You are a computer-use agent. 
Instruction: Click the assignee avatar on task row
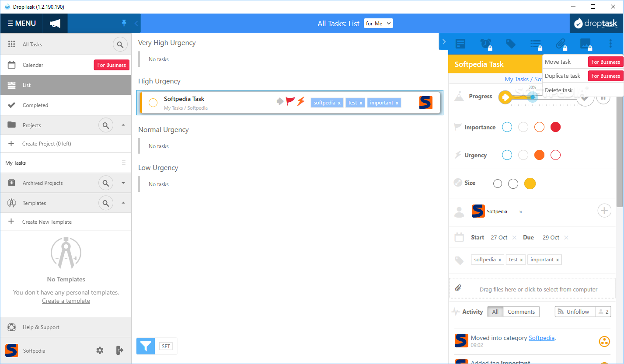pos(426,103)
